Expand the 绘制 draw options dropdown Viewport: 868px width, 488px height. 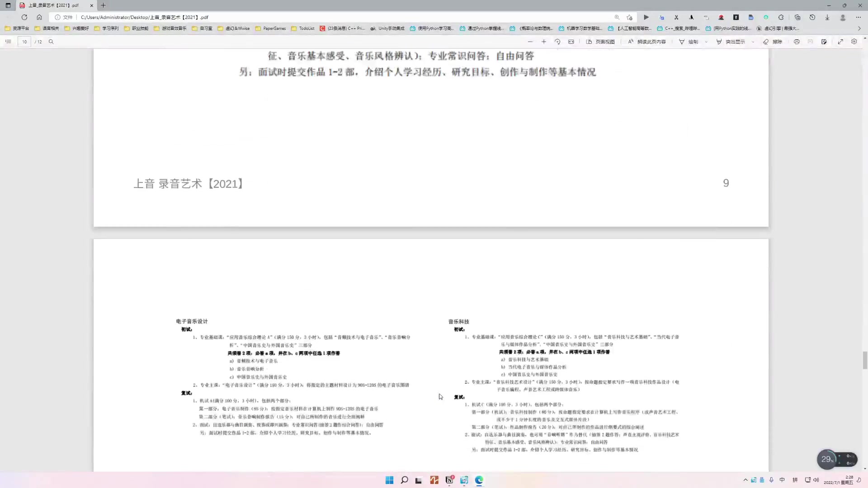click(706, 42)
